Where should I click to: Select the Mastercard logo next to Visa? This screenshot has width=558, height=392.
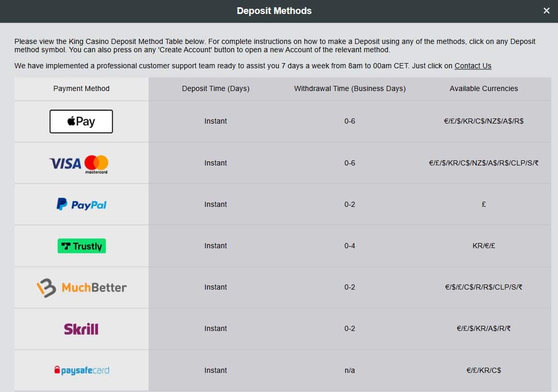point(97,163)
